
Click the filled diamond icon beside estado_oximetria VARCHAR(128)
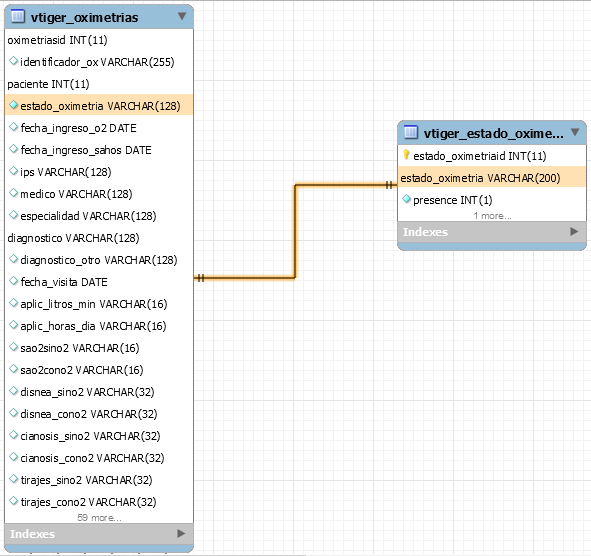(x=14, y=105)
